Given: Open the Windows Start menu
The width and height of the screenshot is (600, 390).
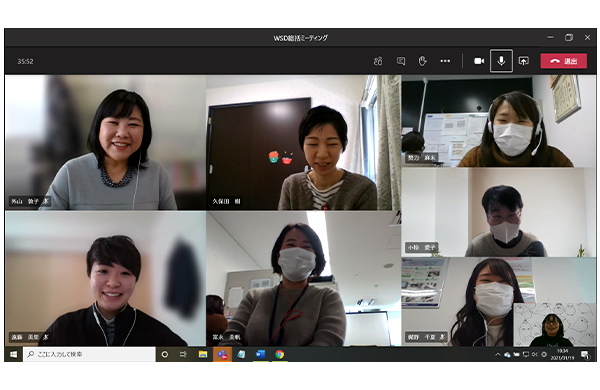Looking at the screenshot, I should click(x=13, y=354).
